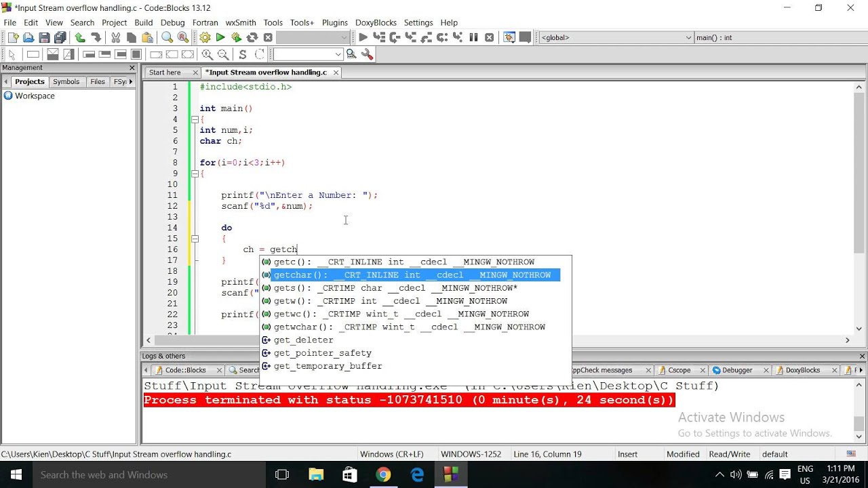Undo the last edit
Image resolution: width=868 pixels, height=488 pixels.
click(80, 38)
